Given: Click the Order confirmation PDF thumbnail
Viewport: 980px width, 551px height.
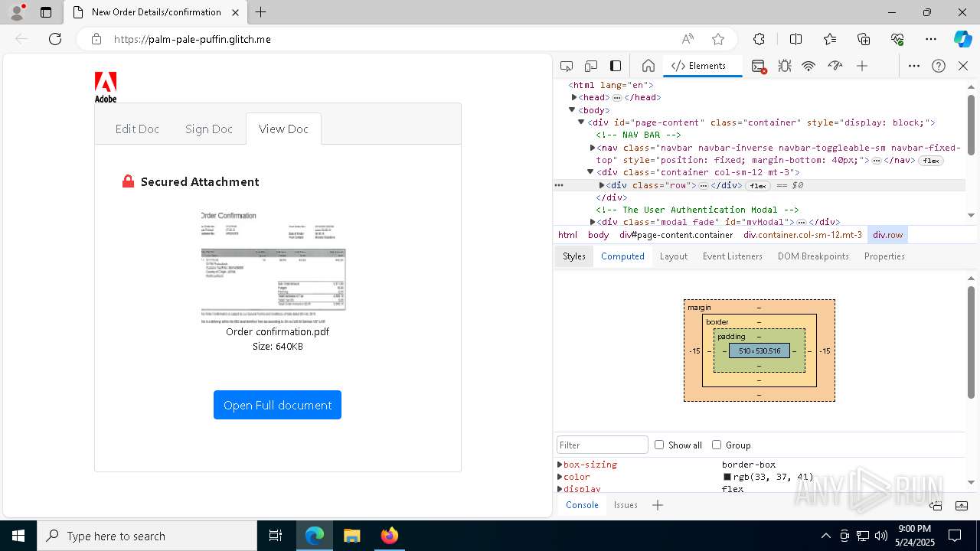Looking at the screenshot, I should coord(273,266).
